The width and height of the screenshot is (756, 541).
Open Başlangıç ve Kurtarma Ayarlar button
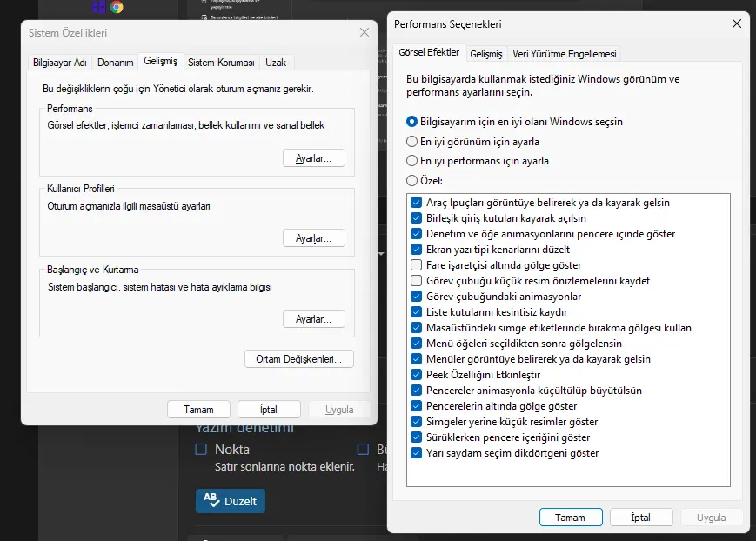314,319
